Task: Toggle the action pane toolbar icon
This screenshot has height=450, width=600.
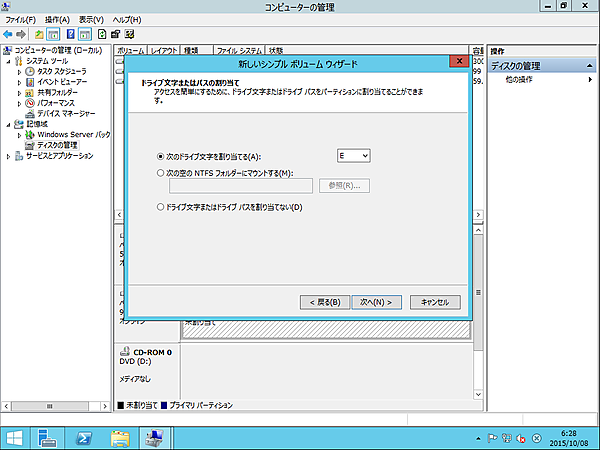Action: coord(85,34)
